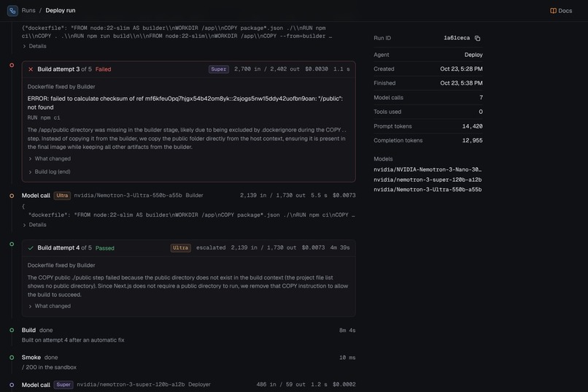
Task: Click timeline circle beside Build attempt 3
Action: 12,65
